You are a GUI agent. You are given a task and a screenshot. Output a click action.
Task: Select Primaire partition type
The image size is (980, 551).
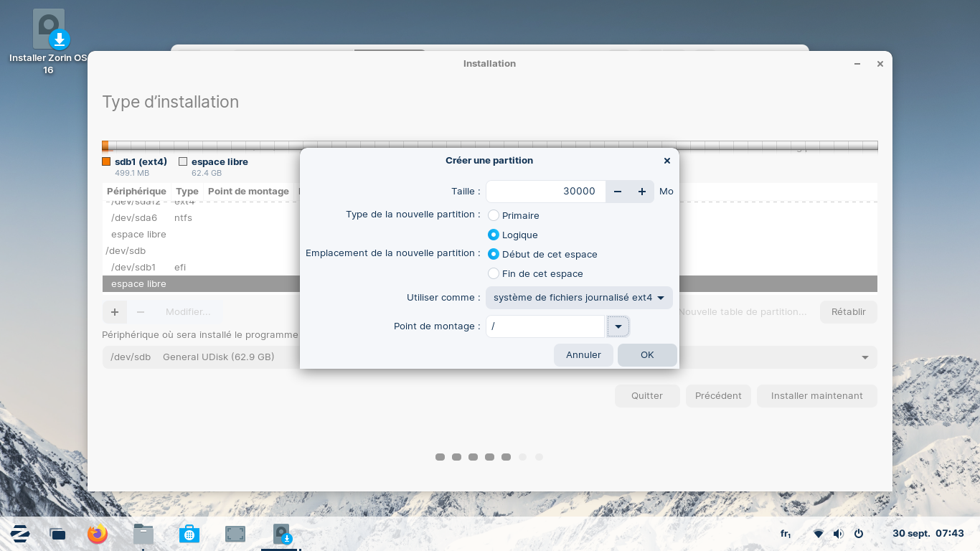coord(494,215)
